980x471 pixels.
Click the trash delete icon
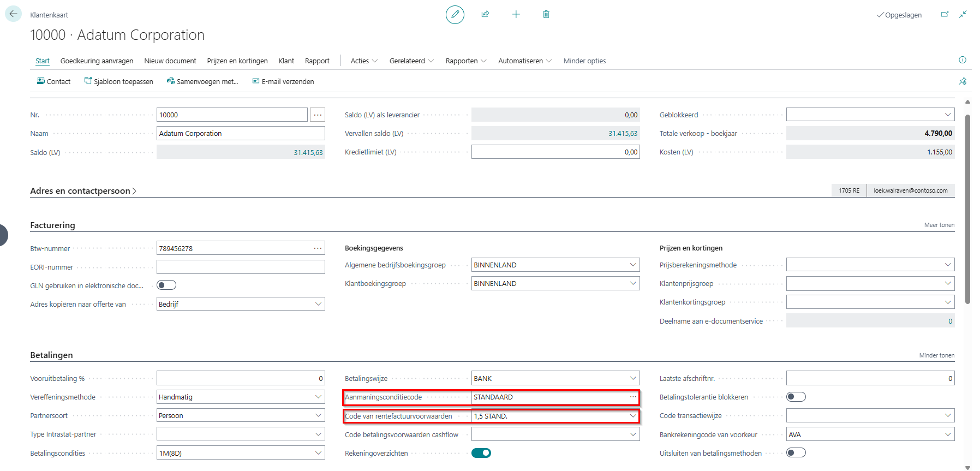click(546, 15)
